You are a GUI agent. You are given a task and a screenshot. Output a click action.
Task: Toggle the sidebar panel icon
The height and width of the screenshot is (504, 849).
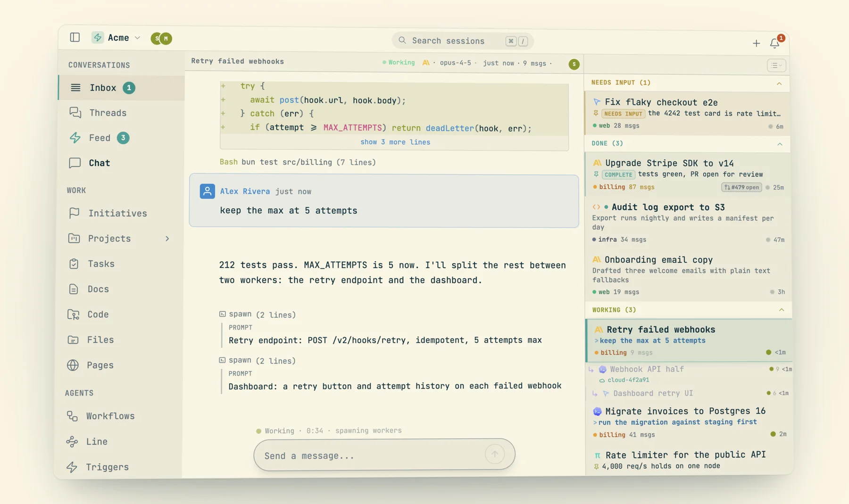coord(75,37)
